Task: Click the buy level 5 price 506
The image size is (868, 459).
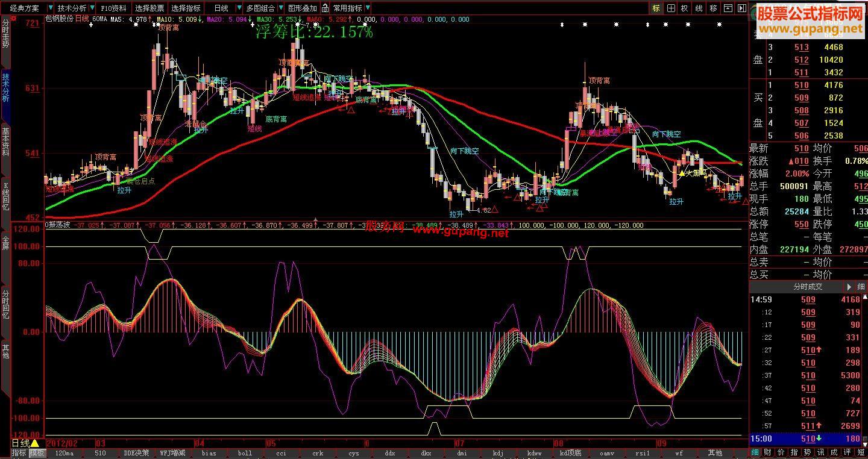Action: point(801,136)
